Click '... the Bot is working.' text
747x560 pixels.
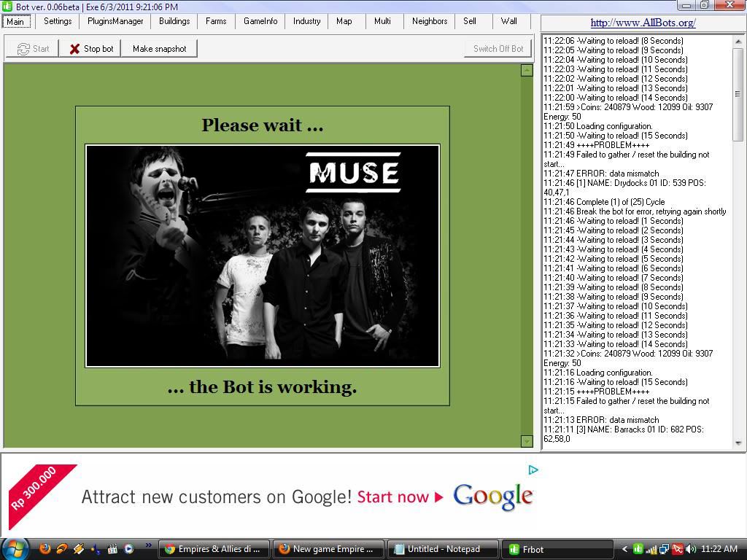click(263, 387)
